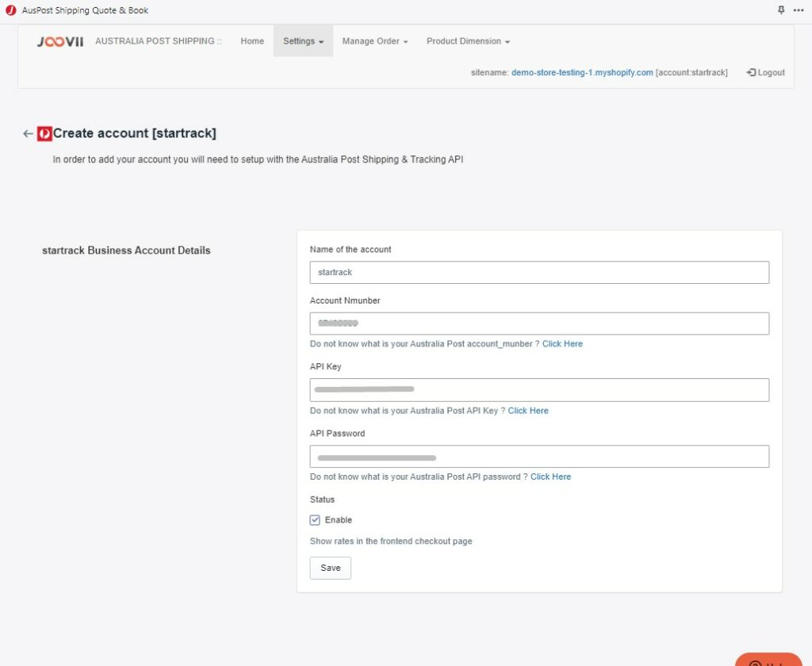The image size is (812, 666).
Task: Click Here link for account number help
Action: pos(562,344)
